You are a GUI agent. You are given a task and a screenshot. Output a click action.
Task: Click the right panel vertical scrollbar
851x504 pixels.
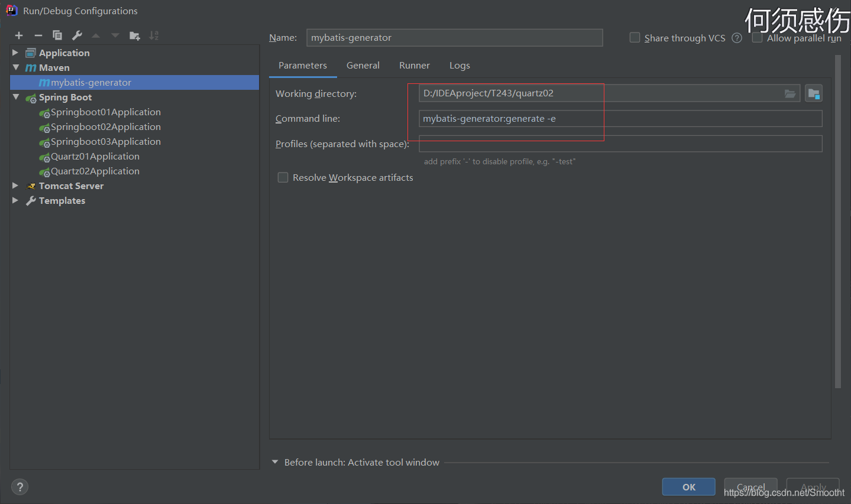pos(837,222)
